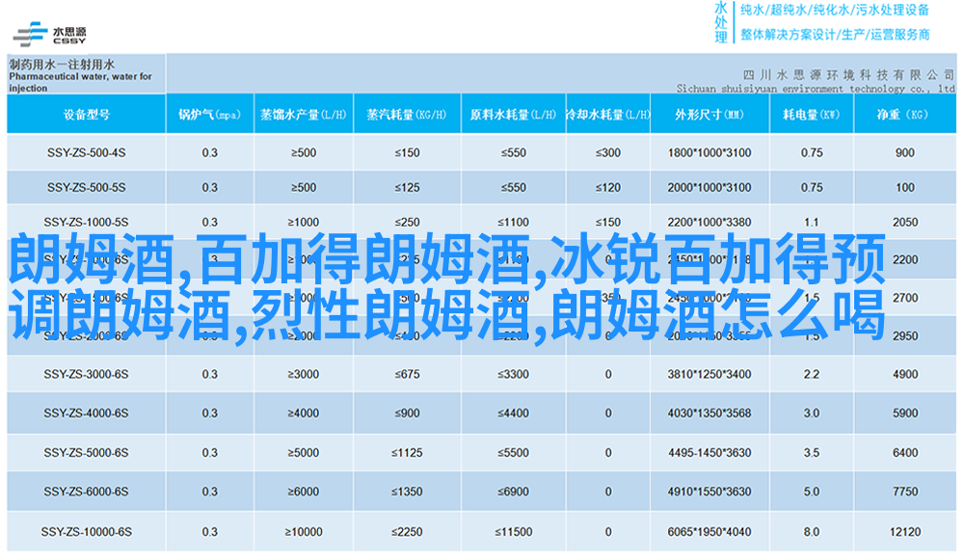The height and width of the screenshot is (560, 964).
Task: Click power consumption '3.5'
Action: click(x=812, y=452)
